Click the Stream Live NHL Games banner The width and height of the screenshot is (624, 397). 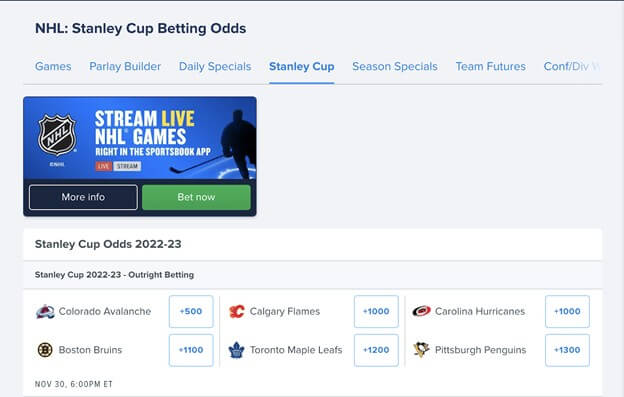point(140,138)
